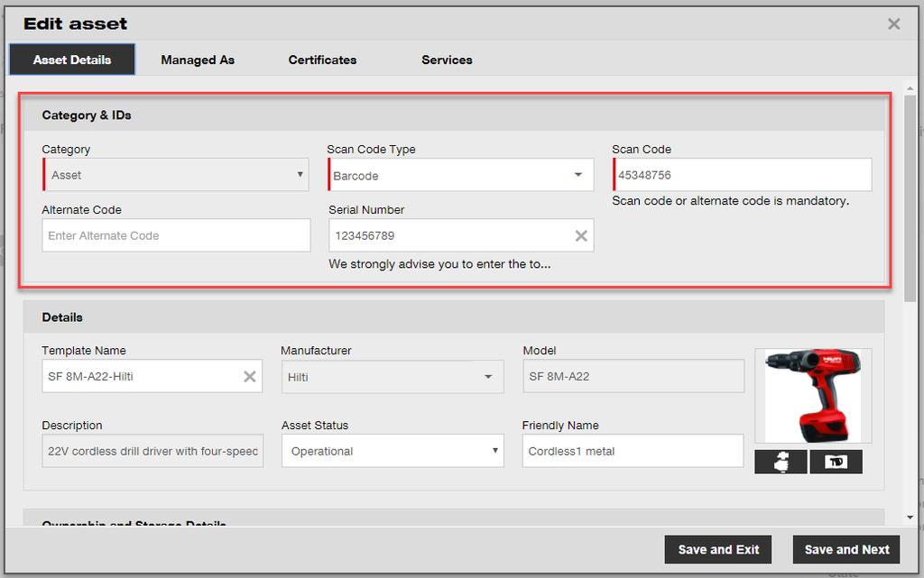Switch to the Asset Details tab
Screen dimensions: 924x578
point(72,60)
